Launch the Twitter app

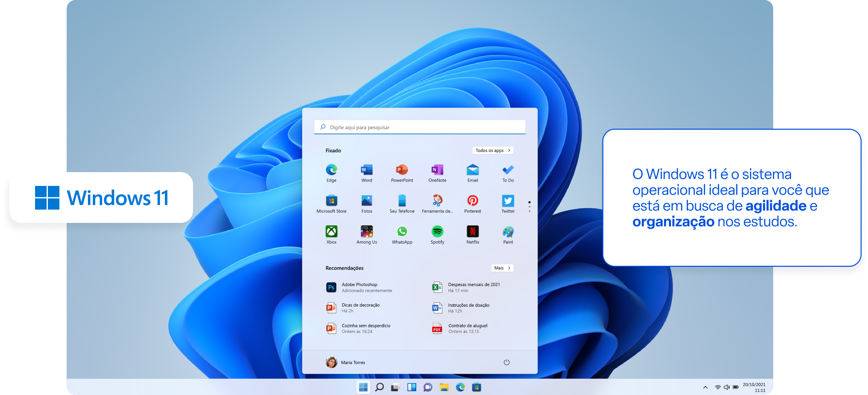[508, 204]
